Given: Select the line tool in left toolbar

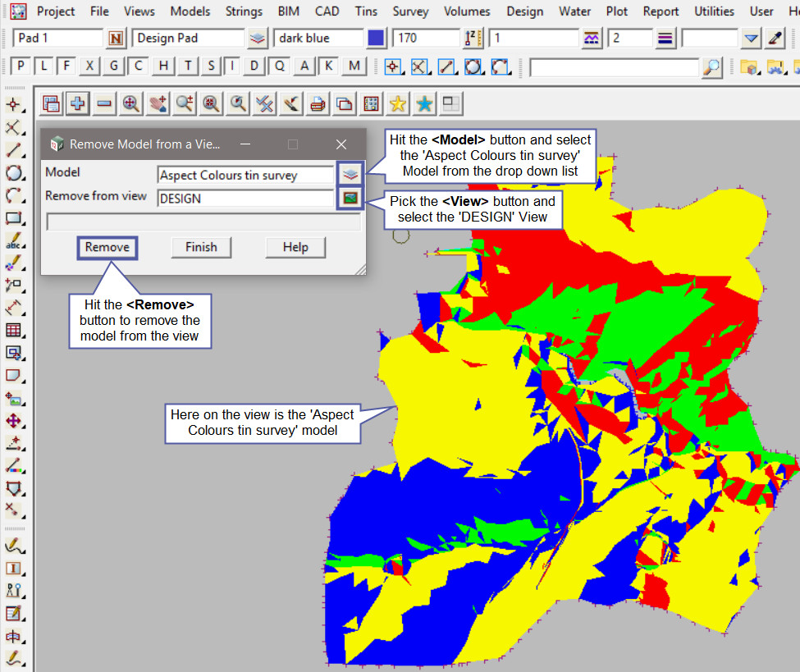Looking at the screenshot, I should click(x=13, y=150).
